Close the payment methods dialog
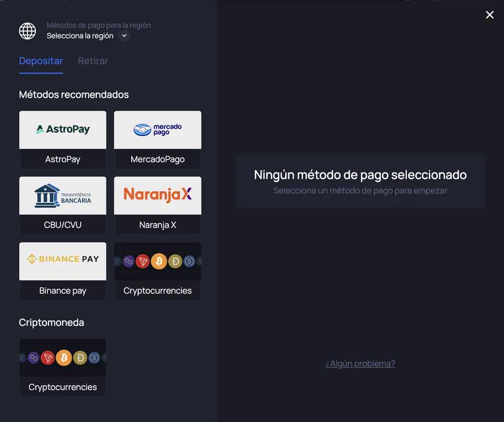Viewport: 504px width, 422px height. click(489, 15)
